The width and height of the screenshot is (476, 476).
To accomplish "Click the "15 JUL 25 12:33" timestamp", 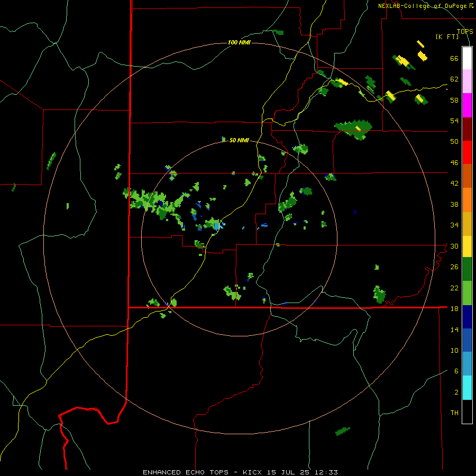I will (x=303, y=472).
